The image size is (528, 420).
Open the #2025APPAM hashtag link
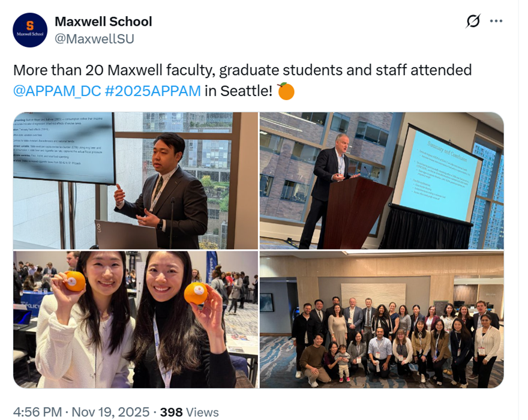(x=153, y=91)
